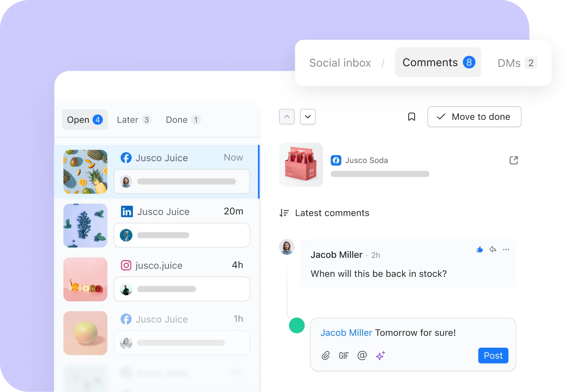
Task: Switch to the Done tab
Action: point(182,120)
